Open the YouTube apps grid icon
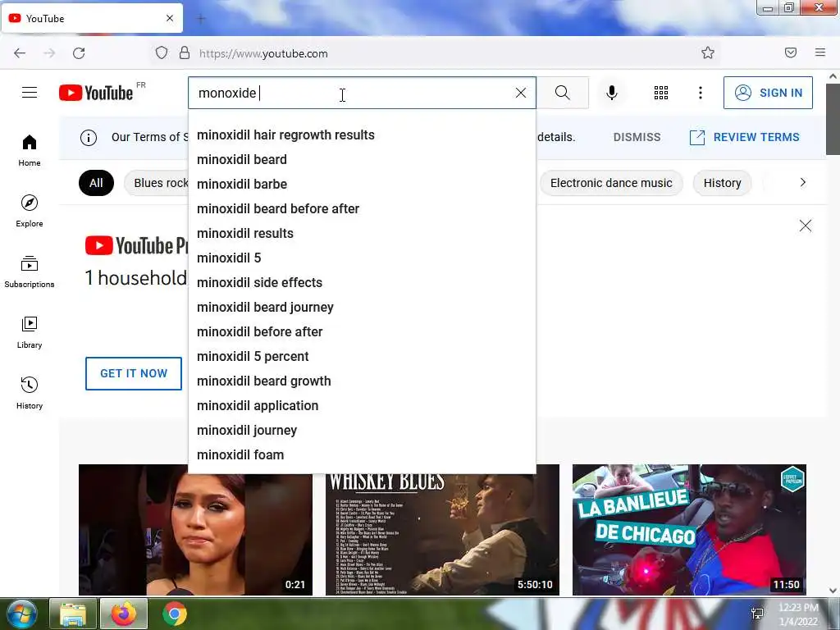Image resolution: width=840 pixels, height=630 pixels. point(661,93)
